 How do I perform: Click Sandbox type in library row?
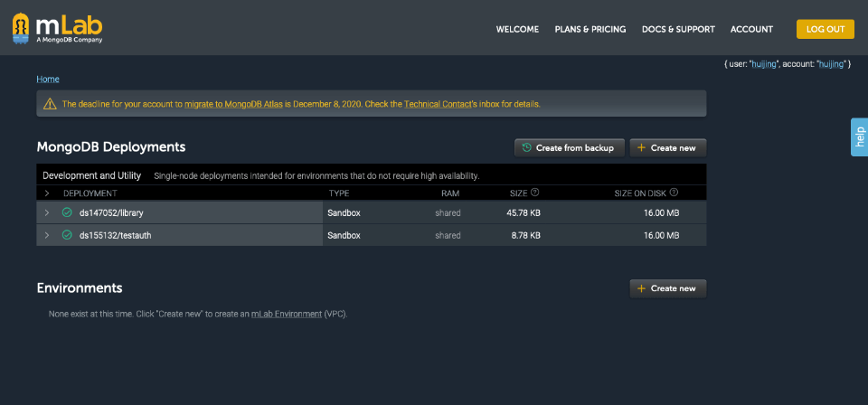pyautogui.click(x=344, y=212)
